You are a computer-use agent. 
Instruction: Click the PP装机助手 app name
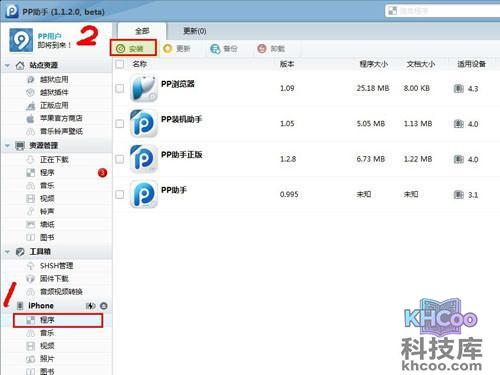pyautogui.click(x=182, y=119)
